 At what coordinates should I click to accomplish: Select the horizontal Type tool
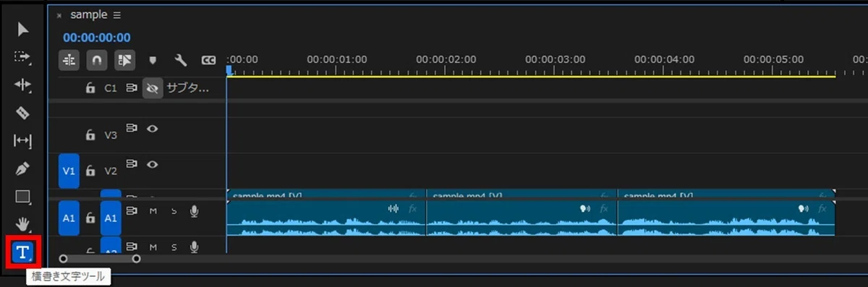(x=23, y=252)
